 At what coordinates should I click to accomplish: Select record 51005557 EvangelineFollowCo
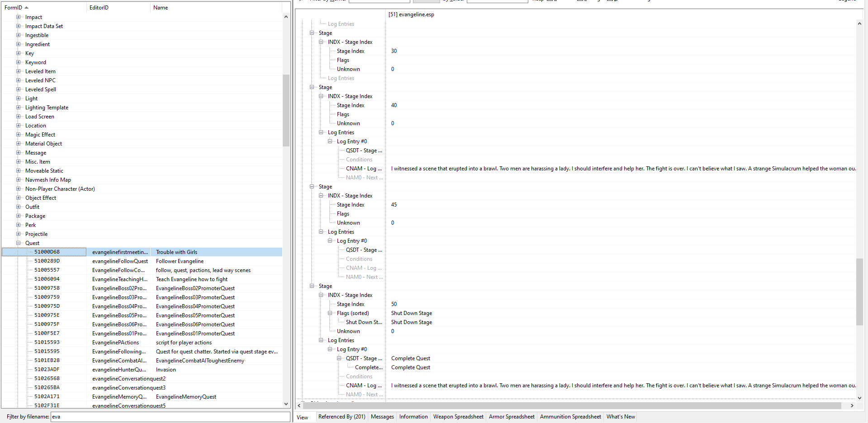[x=142, y=270]
